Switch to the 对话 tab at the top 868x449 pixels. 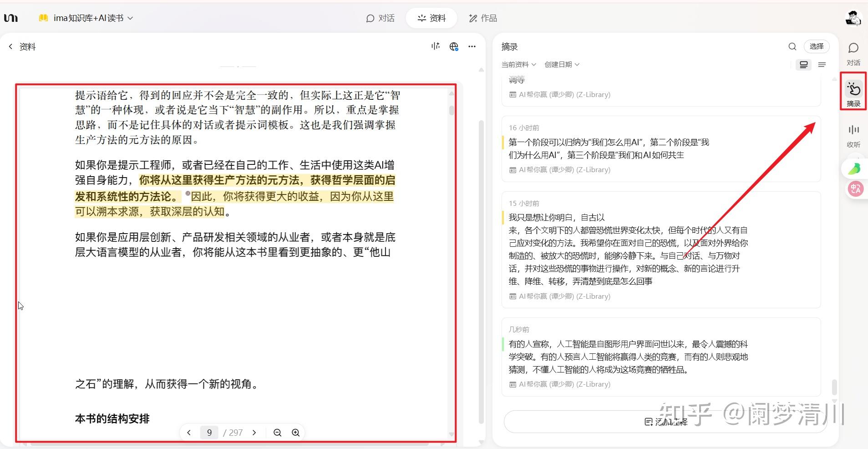[x=380, y=18]
